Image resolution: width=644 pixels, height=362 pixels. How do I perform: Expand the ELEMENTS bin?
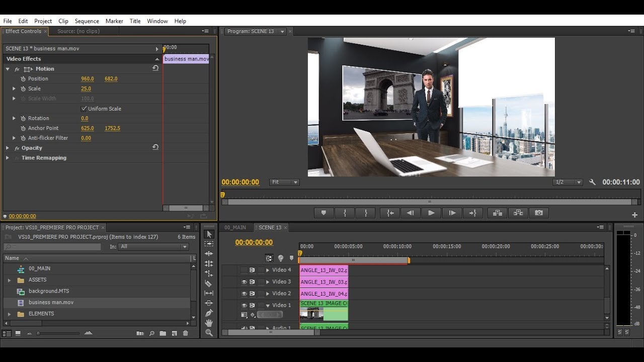tap(9, 314)
